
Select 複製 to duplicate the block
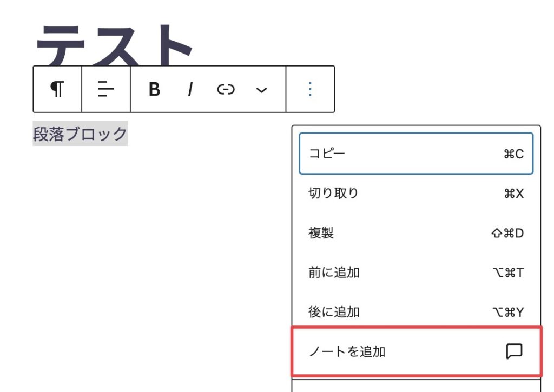tap(321, 233)
